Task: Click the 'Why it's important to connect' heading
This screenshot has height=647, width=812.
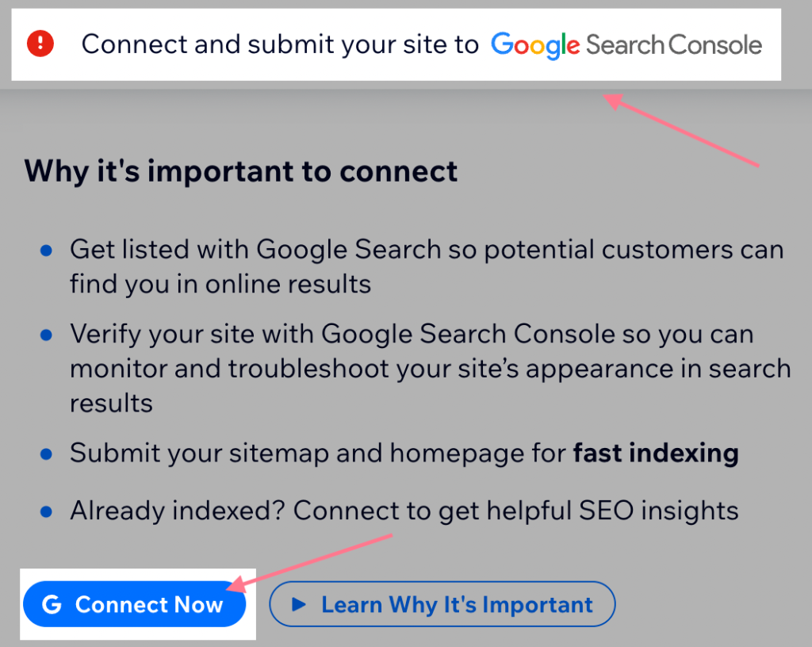Action: 241,171
